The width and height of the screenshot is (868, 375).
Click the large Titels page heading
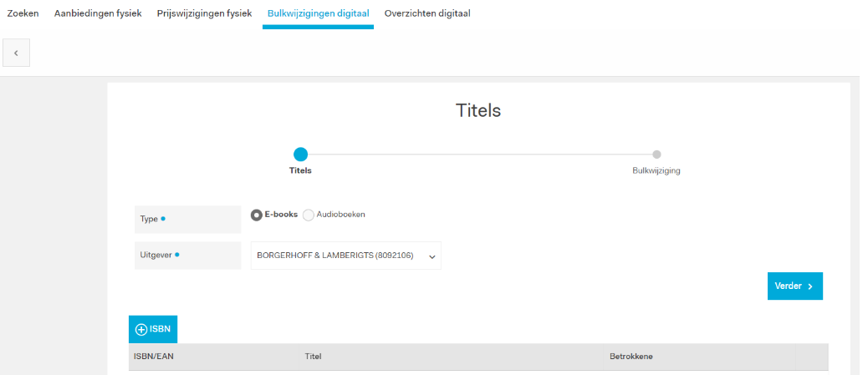pos(478,110)
